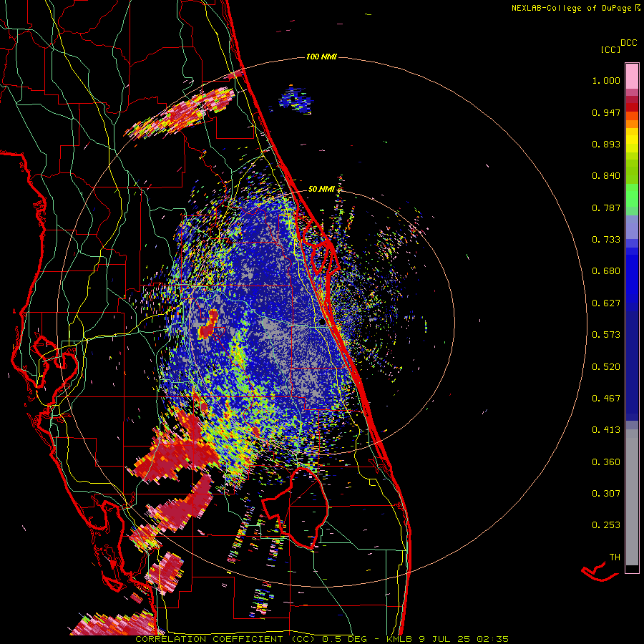Select the 0.733 scale value
644x644 pixels.
tap(606, 240)
